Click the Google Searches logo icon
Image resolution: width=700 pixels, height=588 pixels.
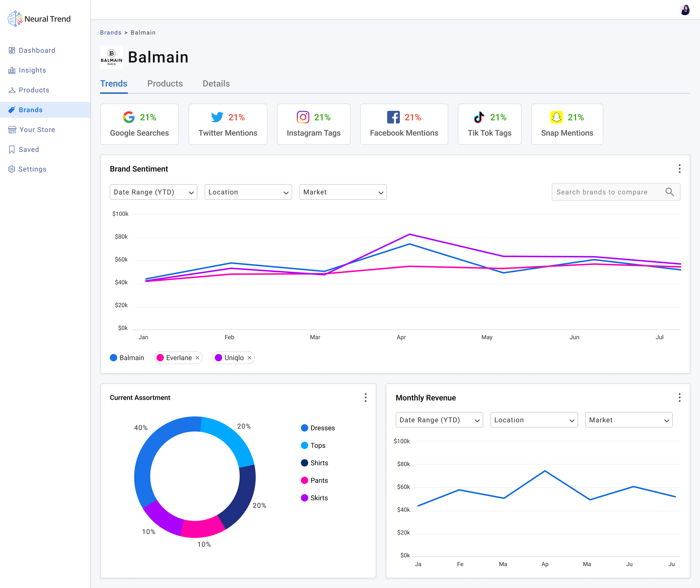129,117
